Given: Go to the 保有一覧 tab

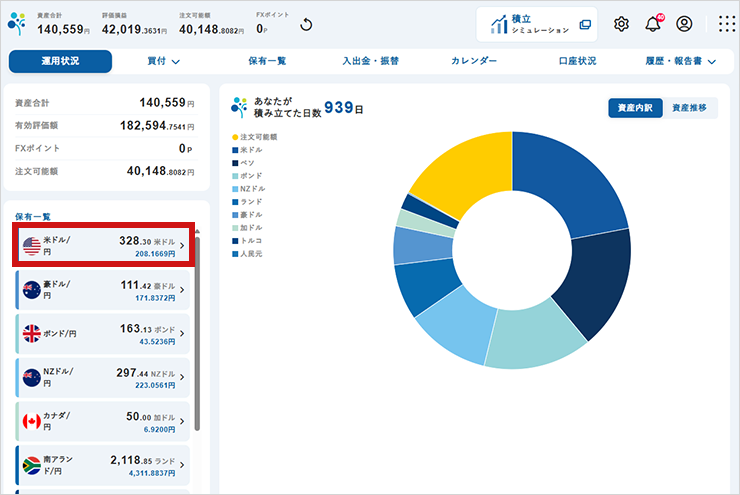Looking at the screenshot, I should pos(267,61).
